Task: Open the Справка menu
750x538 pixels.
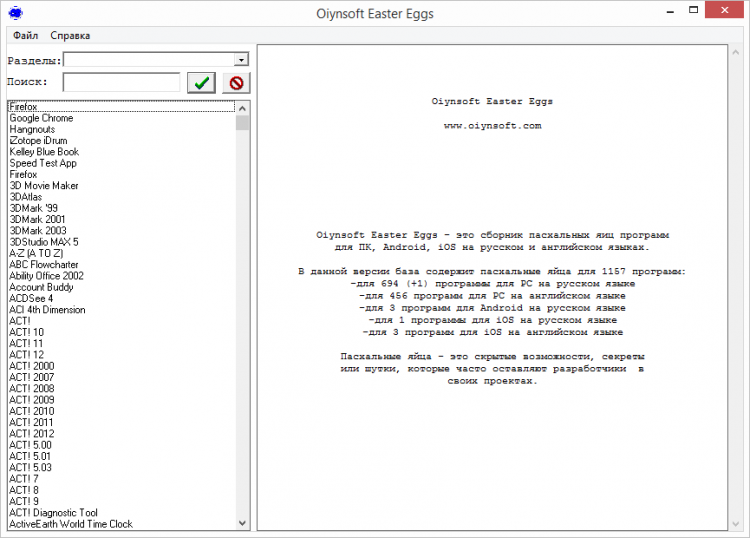Action: [x=70, y=35]
